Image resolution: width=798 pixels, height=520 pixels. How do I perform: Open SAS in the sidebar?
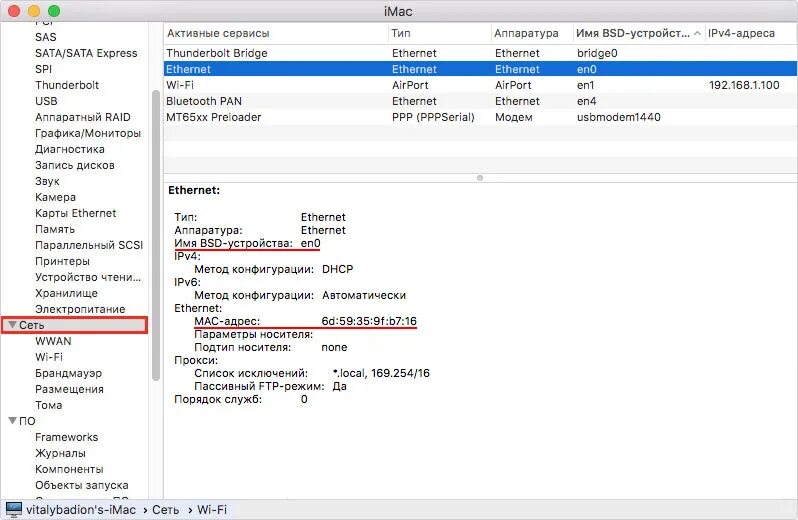point(46,37)
